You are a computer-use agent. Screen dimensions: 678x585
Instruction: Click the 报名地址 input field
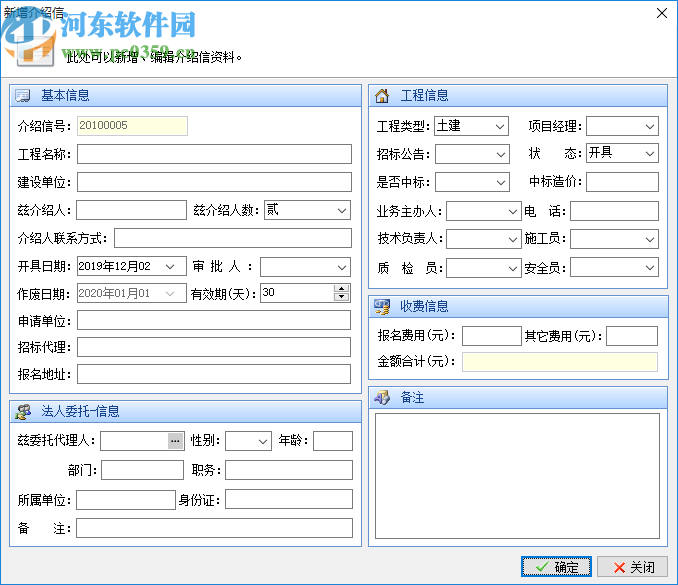click(214, 374)
